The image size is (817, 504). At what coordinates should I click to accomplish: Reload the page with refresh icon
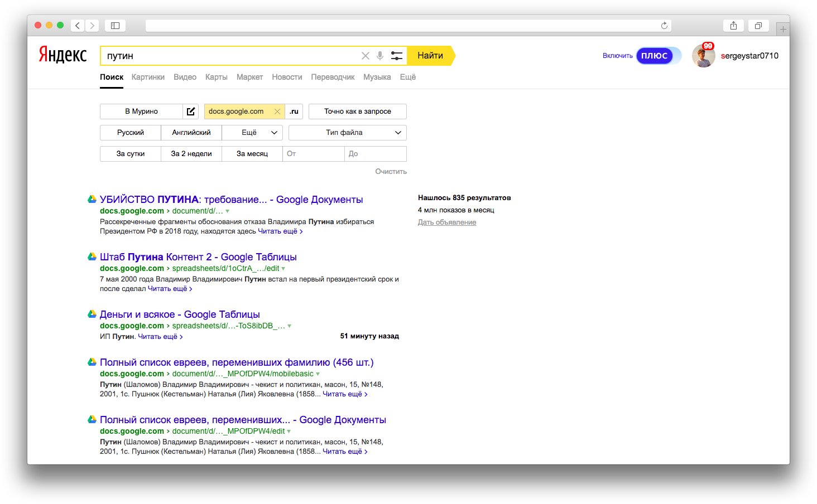[664, 26]
